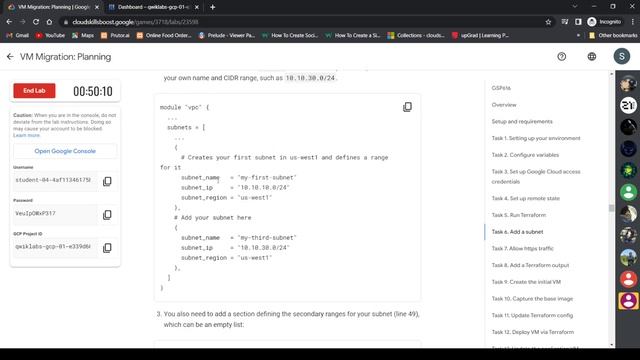
Task: Open the language globe icon
Action: tap(592, 56)
